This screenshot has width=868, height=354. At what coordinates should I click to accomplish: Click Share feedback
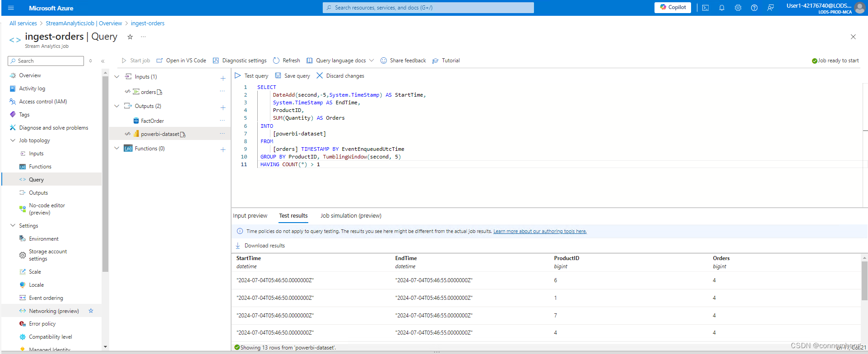pos(403,61)
